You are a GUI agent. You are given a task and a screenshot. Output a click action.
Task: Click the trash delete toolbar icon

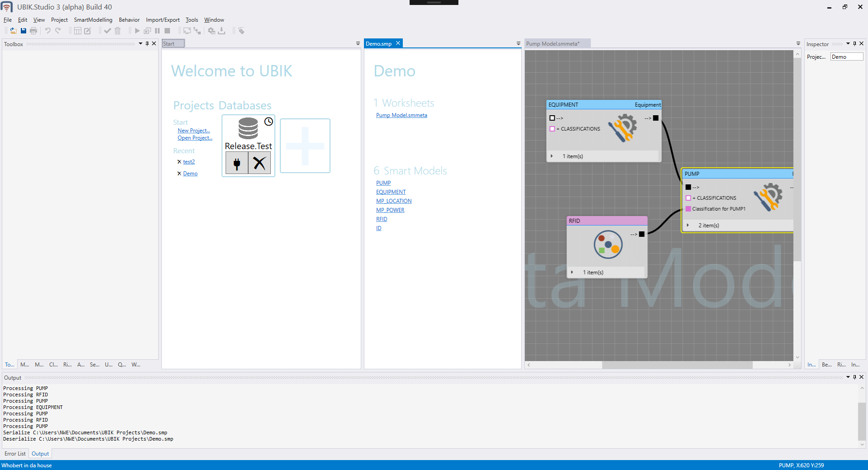tap(118, 31)
